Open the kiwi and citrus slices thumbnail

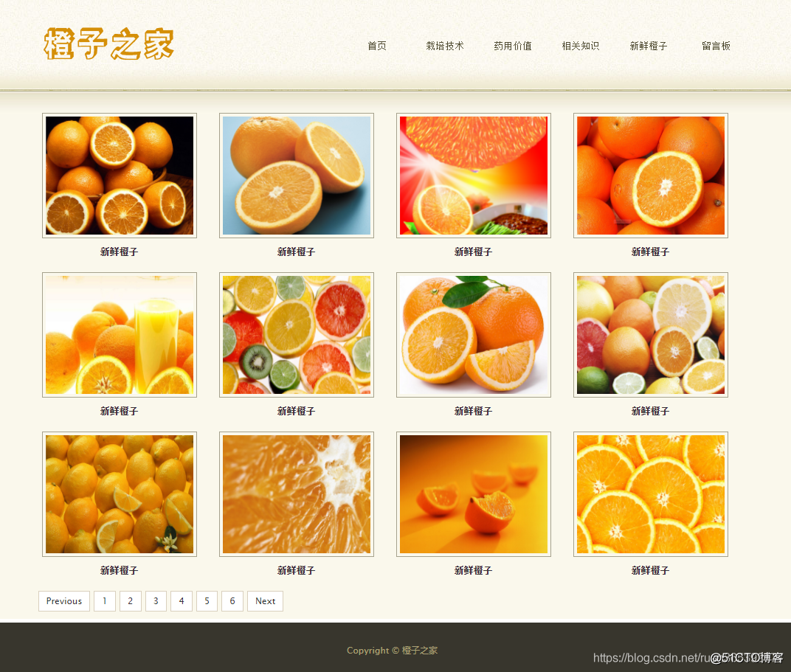coord(296,334)
